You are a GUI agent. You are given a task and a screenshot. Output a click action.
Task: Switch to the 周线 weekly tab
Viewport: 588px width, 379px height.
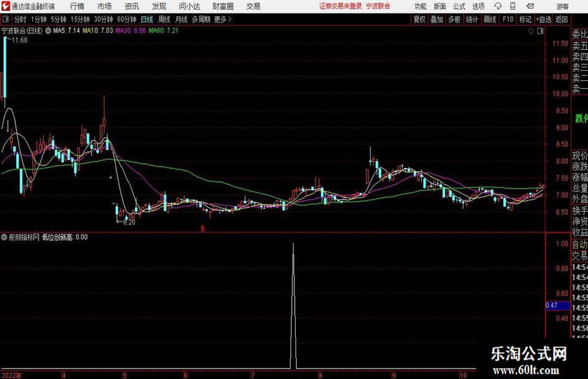tap(164, 19)
